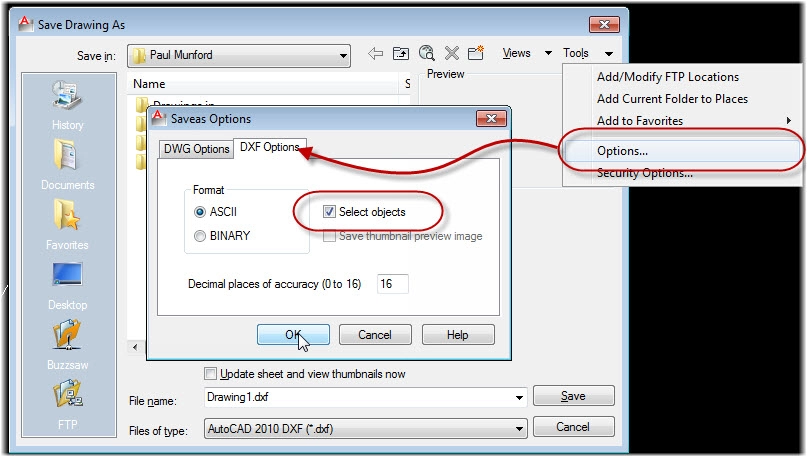Go back to previous folder arrow

376,53
